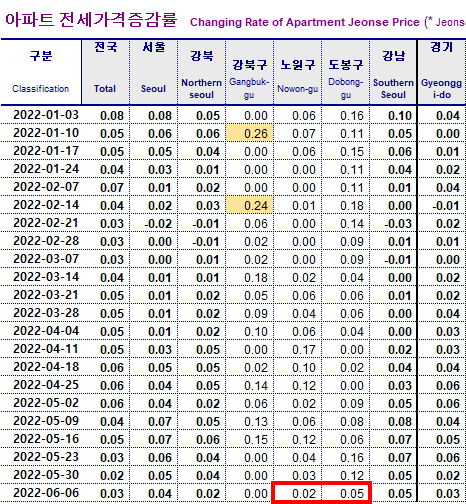This screenshot has height=504, width=466.
Task: Select the 강북 Northern seoul column header
Action: pyautogui.click(x=202, y=72)
